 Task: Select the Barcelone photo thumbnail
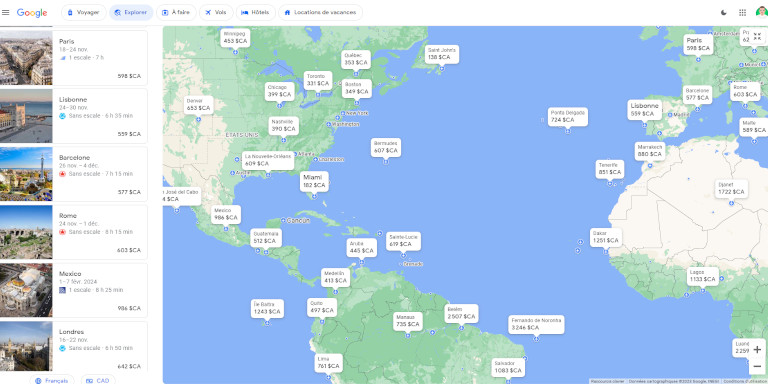click(x=26, y=174)
